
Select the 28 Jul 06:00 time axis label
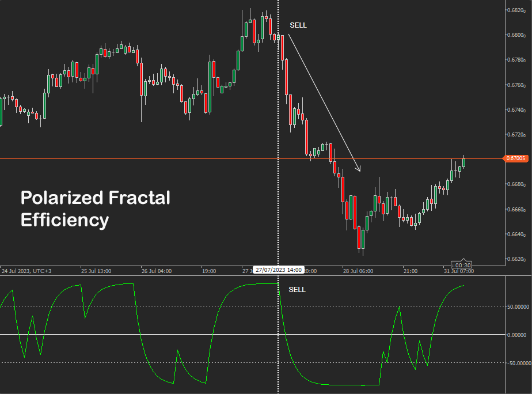coord(358,271)
